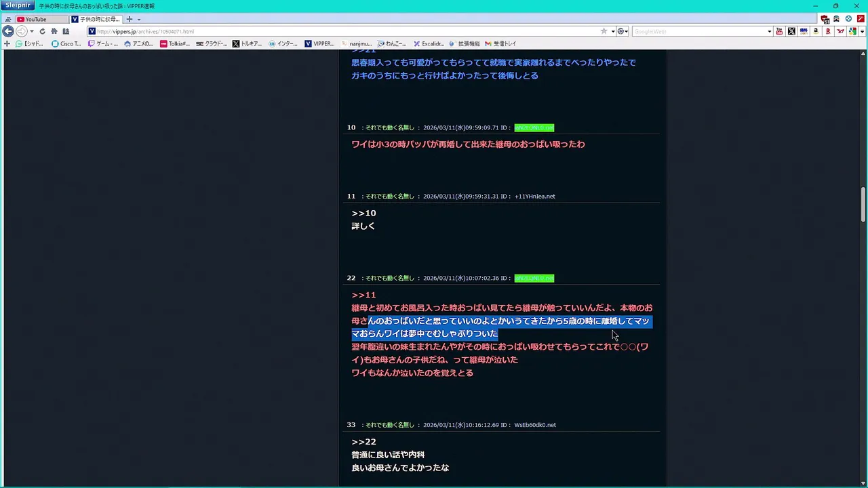Click the browser forward arrow button
The image size is (868, 488).
click(21, 31)
